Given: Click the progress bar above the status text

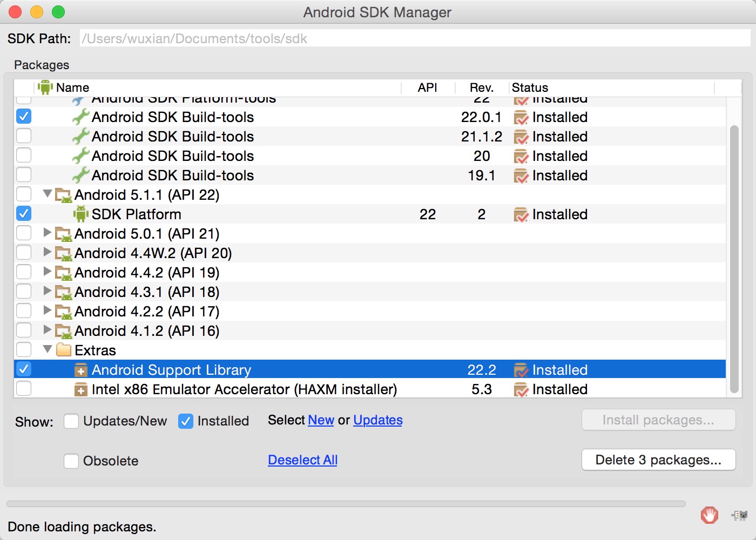Looking at the screenshot, I should pos(346,504).
